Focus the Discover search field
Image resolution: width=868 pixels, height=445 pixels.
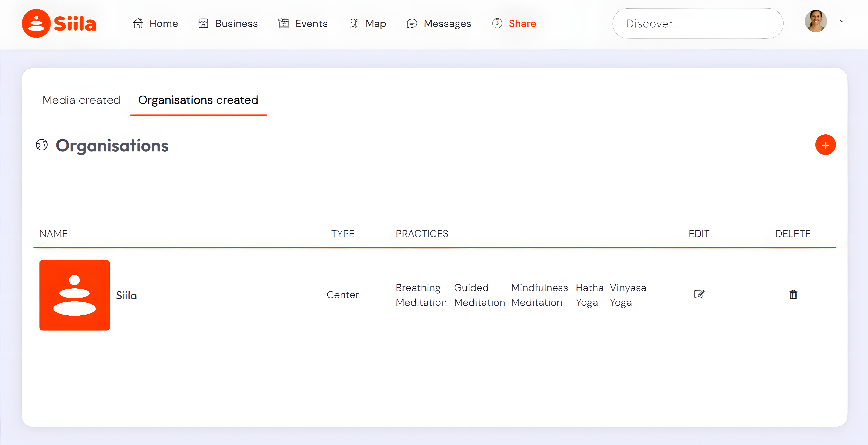tap(697, 23)
